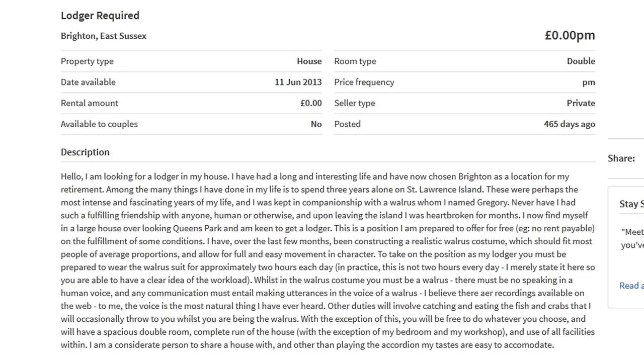Click the £0.00pm price heading
The height and width of the screenshot is (362, 644).
[x=570, y=35]
